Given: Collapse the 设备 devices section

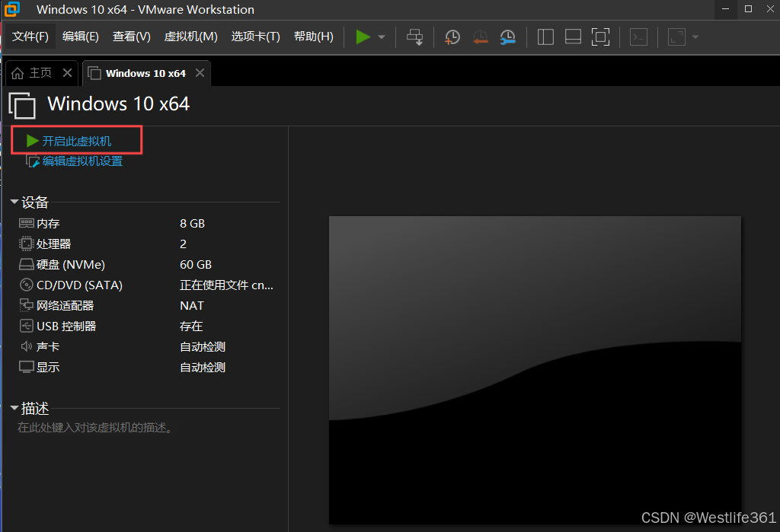Looking at the screenshot, I should point(14,202).
